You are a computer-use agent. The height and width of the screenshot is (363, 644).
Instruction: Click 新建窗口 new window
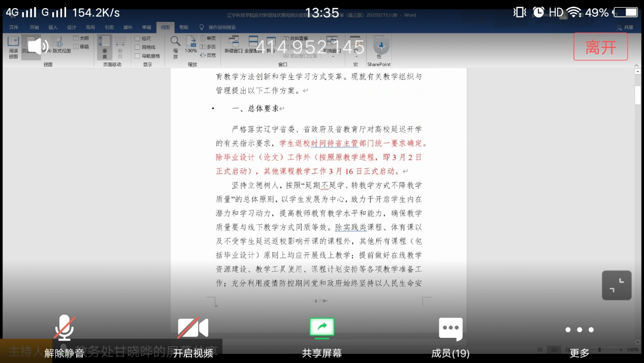click(234, 45)
